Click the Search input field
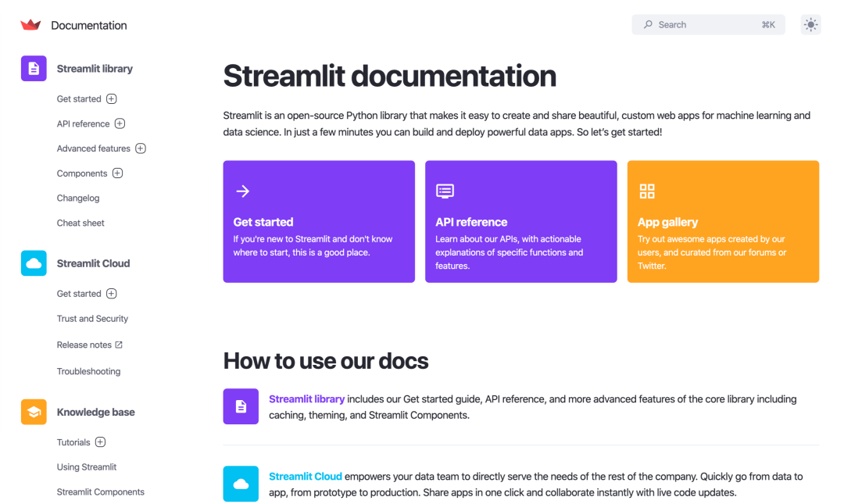Viewport: 844px width, 504px height. click(x=708, y=25)
